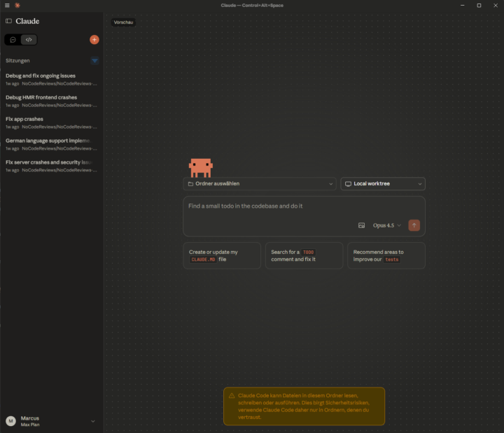Open the Ordner auswählen folder dropdown
504x433 pixels.
point(260,184)
